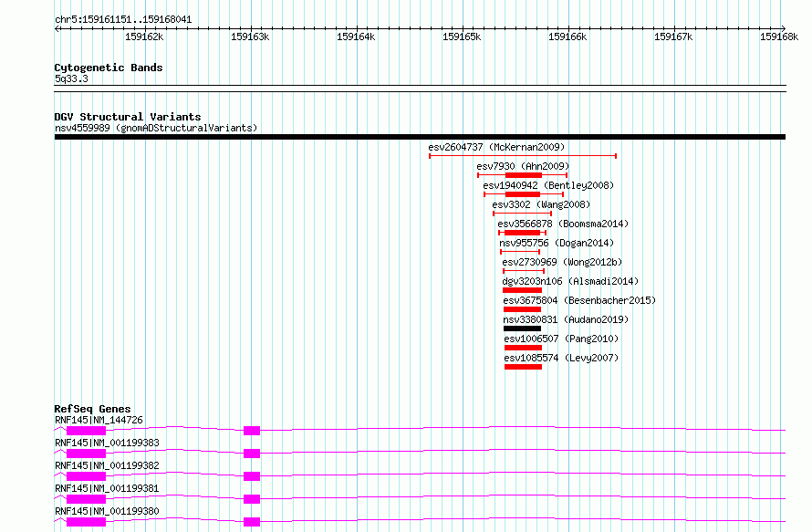Open the RNF145|NM_001199383 transcript label
The image size is (812, 532).
tap(107, 443)
